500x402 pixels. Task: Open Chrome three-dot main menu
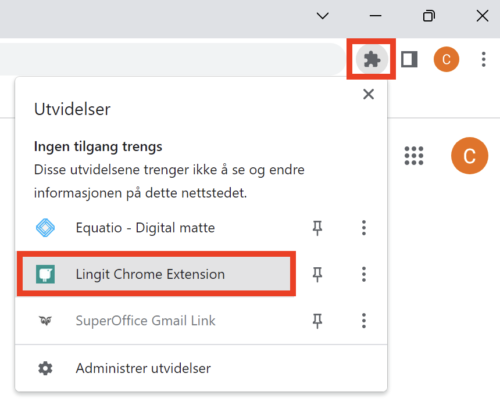[x=483, y=60]
